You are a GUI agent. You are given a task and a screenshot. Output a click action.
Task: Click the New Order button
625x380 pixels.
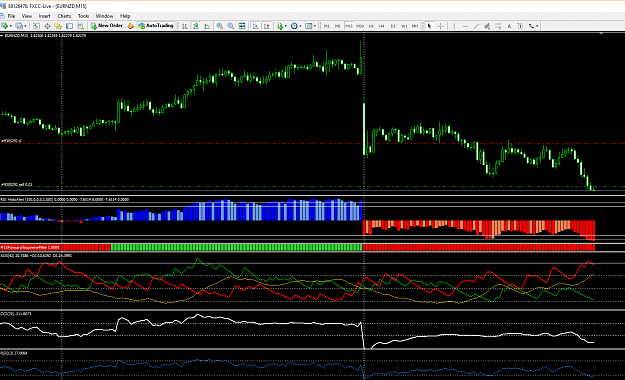[107, 26]
